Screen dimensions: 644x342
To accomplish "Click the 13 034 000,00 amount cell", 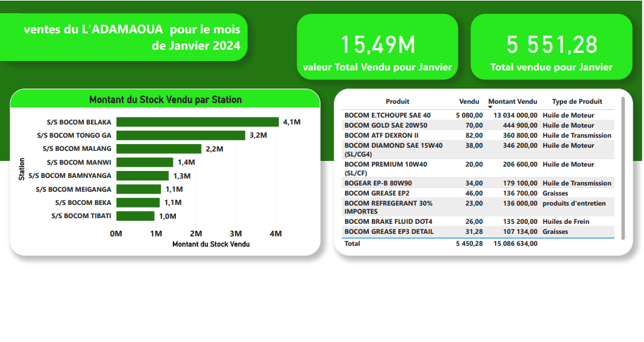I will click(515, 116).
